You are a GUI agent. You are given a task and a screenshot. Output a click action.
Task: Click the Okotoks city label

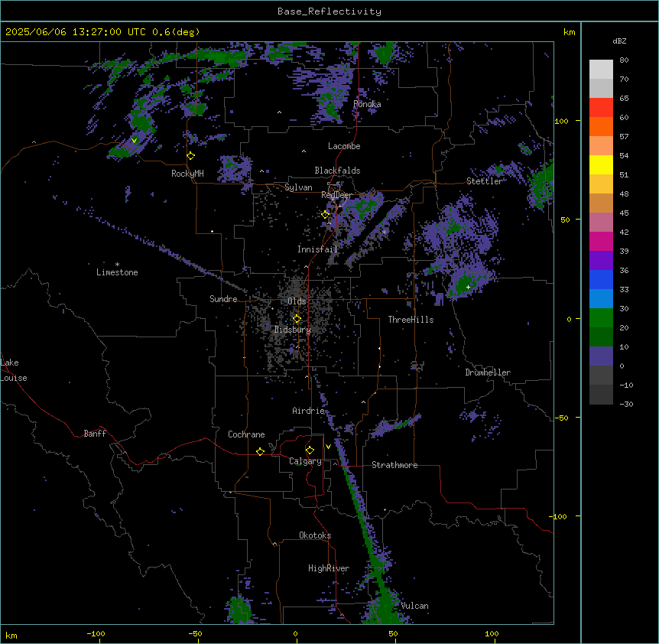(315, 535)
